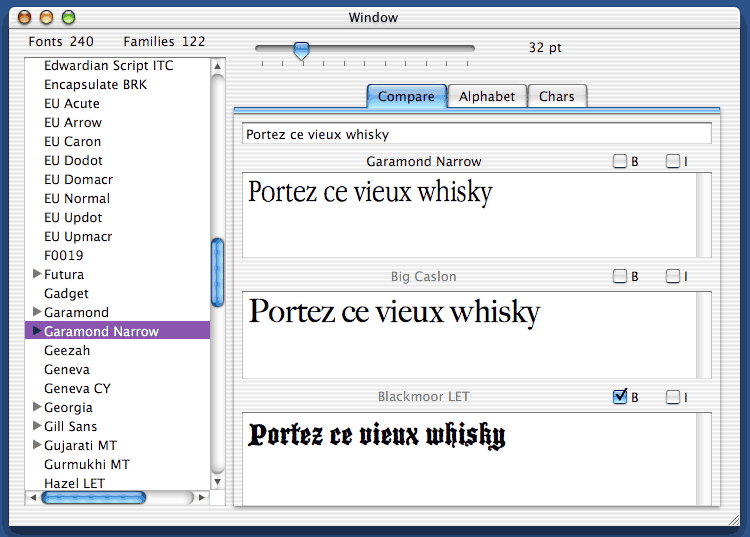Click the 32 pt size readout
The height and width of the screenshot is (537, 750).
pyautogui.click(x=545, y=47)
